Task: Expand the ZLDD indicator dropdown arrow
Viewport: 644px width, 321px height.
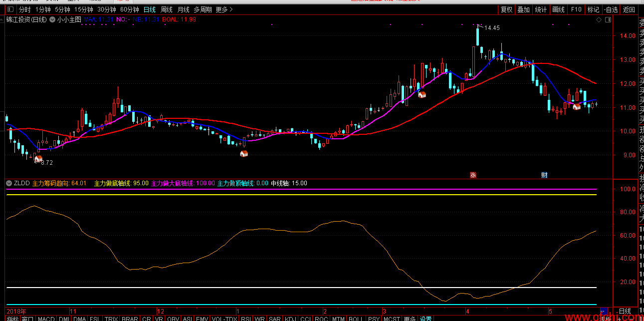Action: click(9, 183)
